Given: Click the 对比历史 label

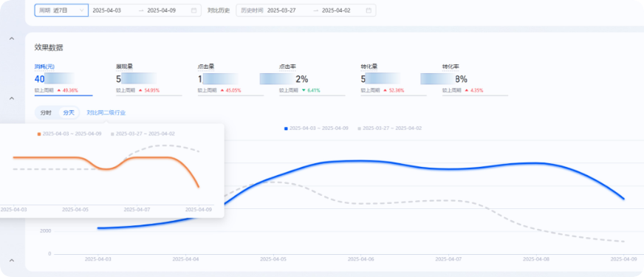Looking at the screenshot, I should [218, 10].
